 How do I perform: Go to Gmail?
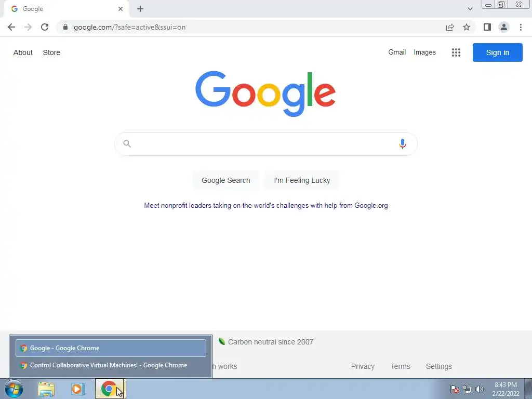[x=397, y=52]
